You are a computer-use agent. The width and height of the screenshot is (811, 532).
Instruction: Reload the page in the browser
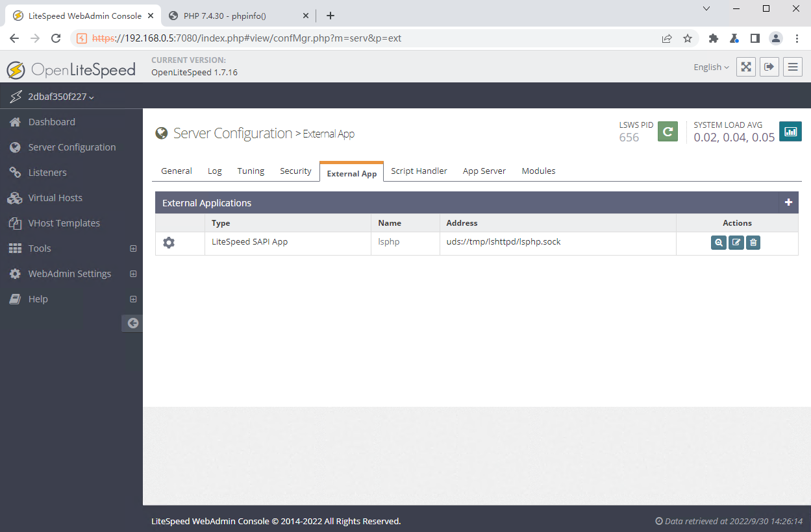(56, 38)
